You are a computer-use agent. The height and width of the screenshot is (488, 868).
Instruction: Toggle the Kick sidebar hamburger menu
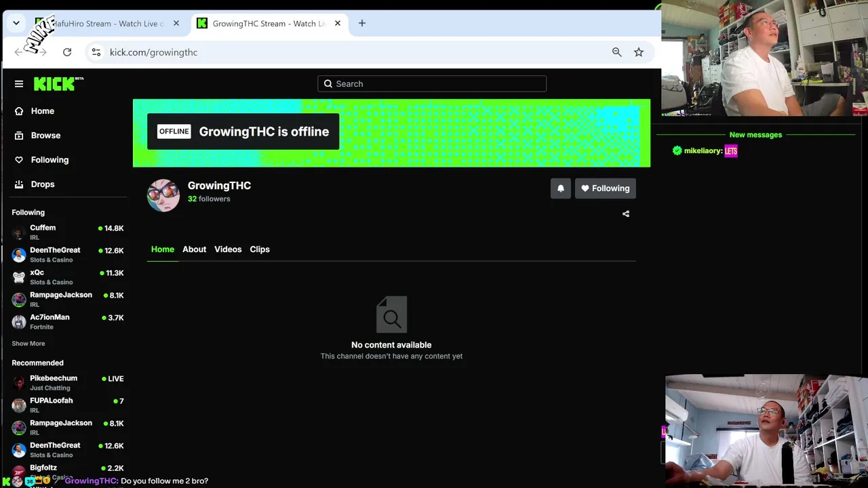tap(19, 84)
